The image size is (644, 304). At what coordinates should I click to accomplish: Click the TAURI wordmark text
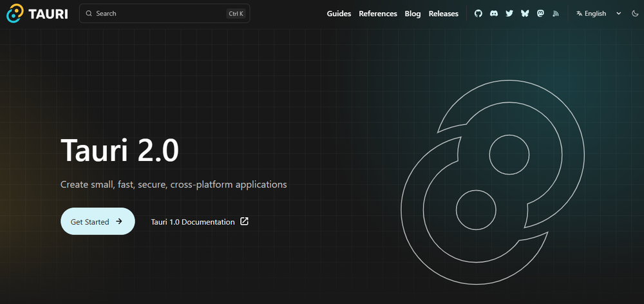coord(48,14)
